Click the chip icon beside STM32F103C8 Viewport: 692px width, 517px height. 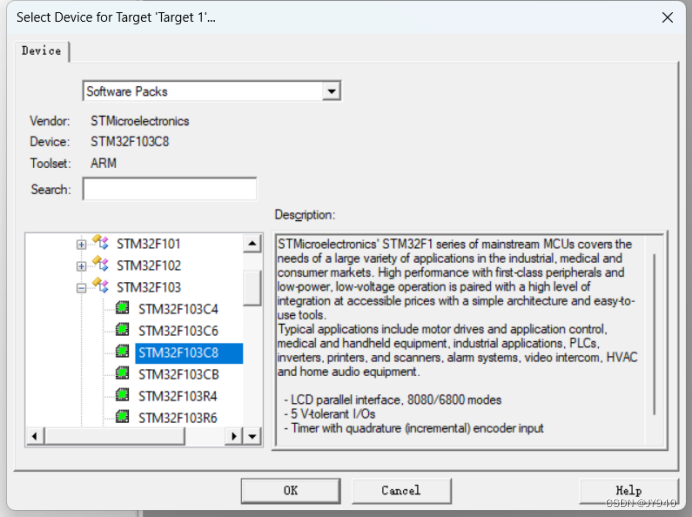tap(122, 351)
